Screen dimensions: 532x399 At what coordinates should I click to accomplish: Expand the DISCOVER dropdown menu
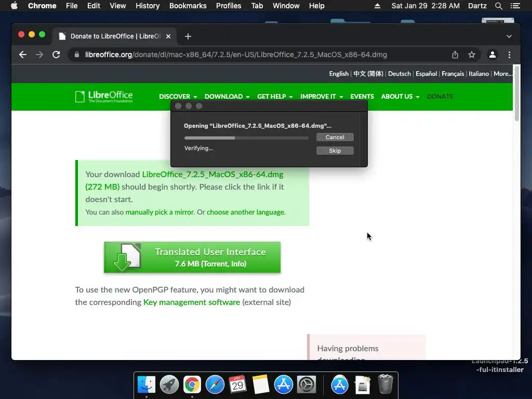(178, 96)
